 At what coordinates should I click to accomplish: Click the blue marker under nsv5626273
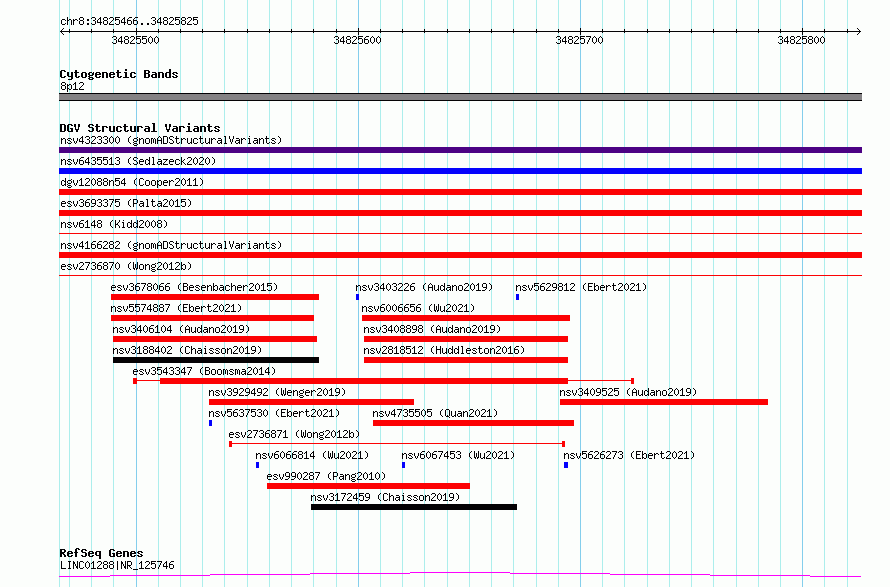[x=566, y=465]
